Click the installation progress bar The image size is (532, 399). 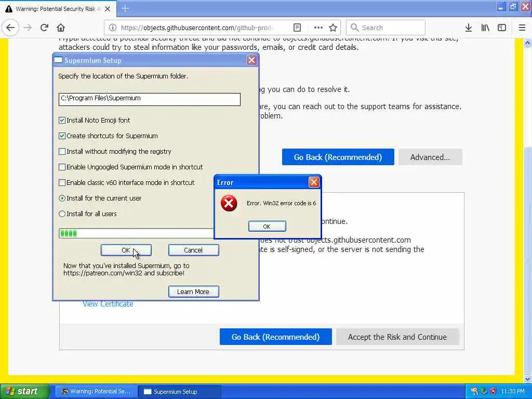(137, 233)
